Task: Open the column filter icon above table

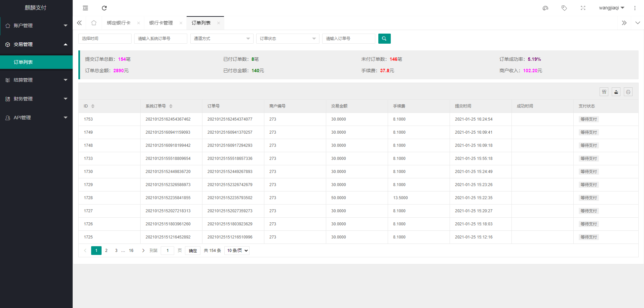Action: point(604,92)
